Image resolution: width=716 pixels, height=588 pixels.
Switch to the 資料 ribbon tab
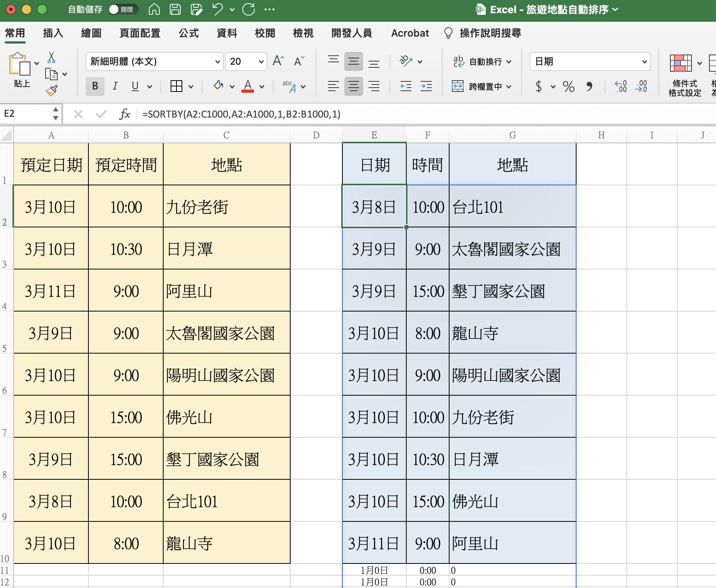(x=227, y=33)
